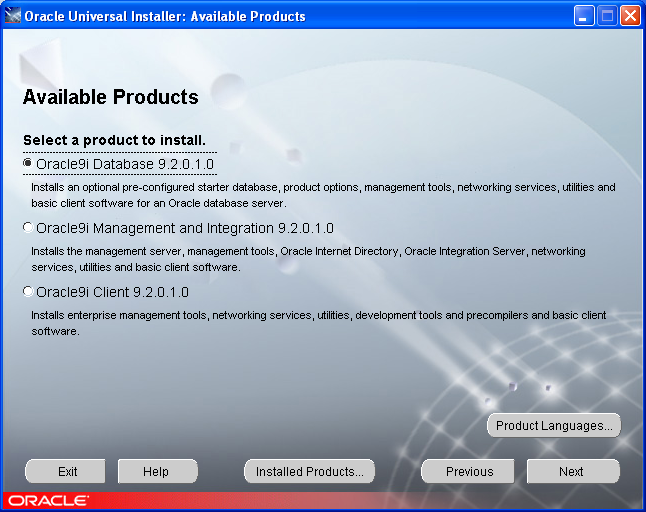Click description 'Installs an optional pre-configured starter database'
Viewport: 646px width, 512px height.
point(323,195)
